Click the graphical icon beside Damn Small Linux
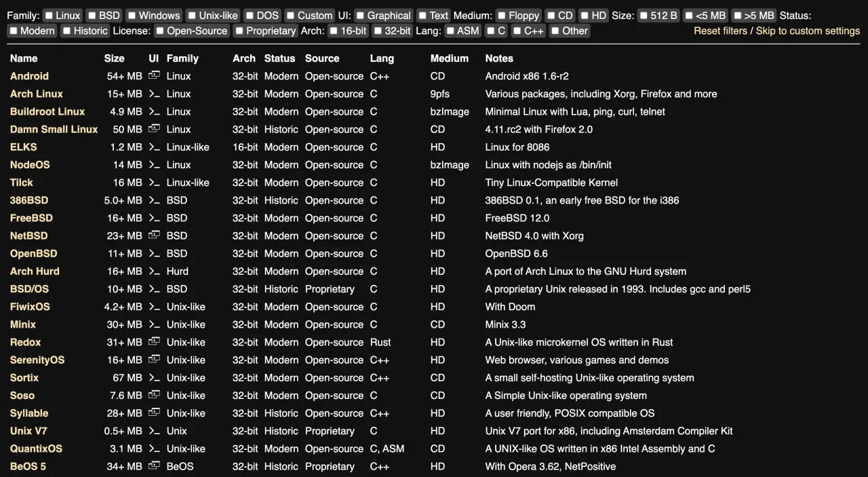The width and height of the screenshot is (868, 477). pyautogui.click(x=155, y=129)
